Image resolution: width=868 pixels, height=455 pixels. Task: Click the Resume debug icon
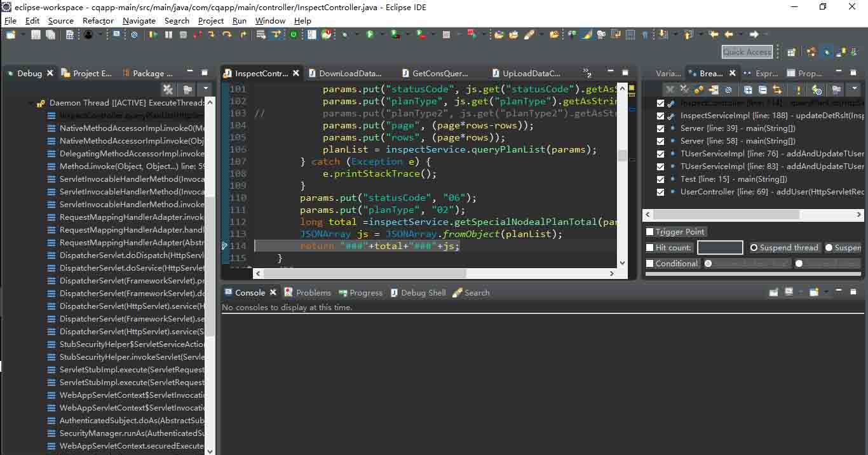pyautogui.click(x=153, y=35)
